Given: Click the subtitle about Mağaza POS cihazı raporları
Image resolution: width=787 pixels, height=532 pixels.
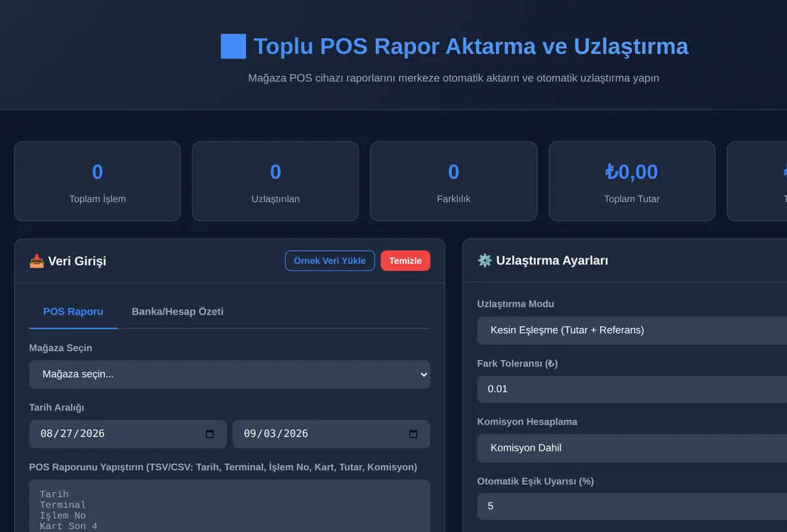Looking at the screenshot, I should 454,78.
